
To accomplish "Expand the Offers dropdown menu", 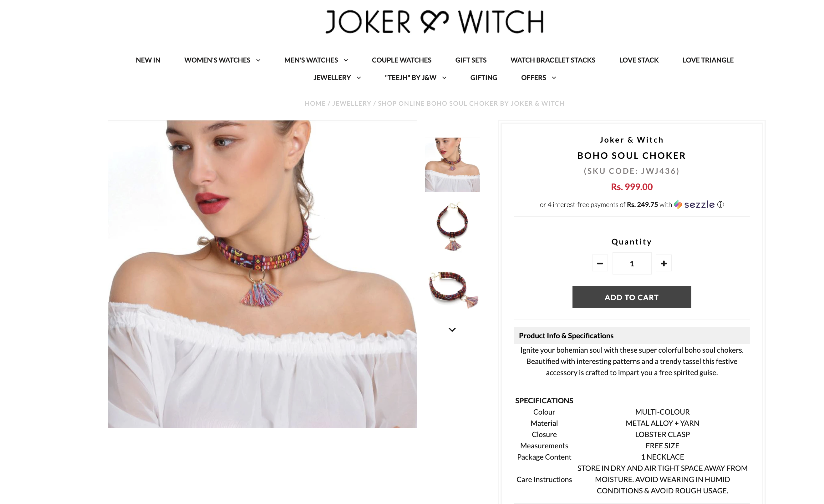I will point(538,78).
